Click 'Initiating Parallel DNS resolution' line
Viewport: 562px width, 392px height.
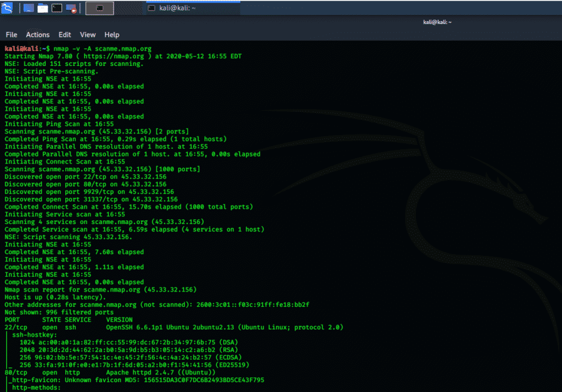point(106,147)
